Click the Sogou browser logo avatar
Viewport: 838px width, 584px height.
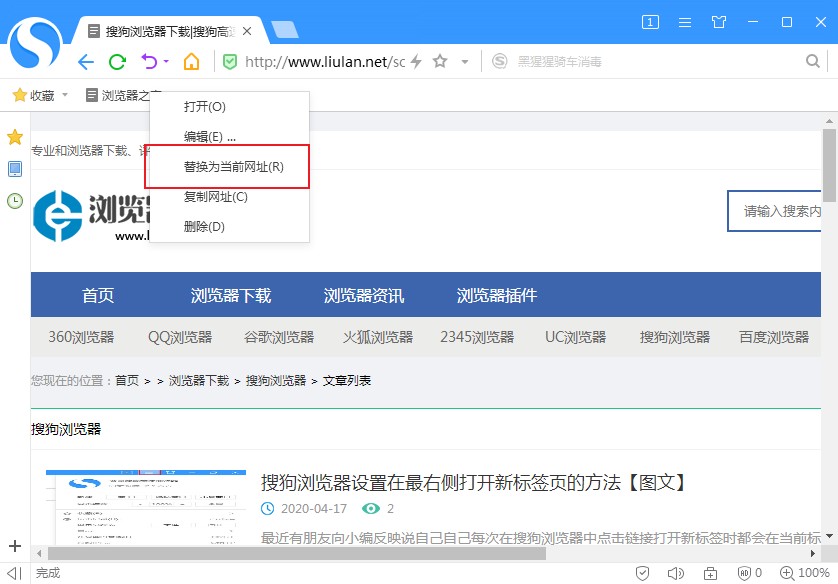coord(35,43)
